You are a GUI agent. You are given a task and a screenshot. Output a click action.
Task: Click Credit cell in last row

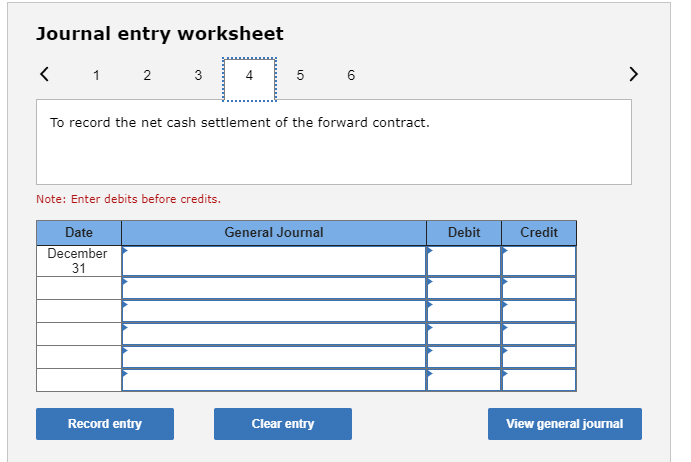point(539,380)
